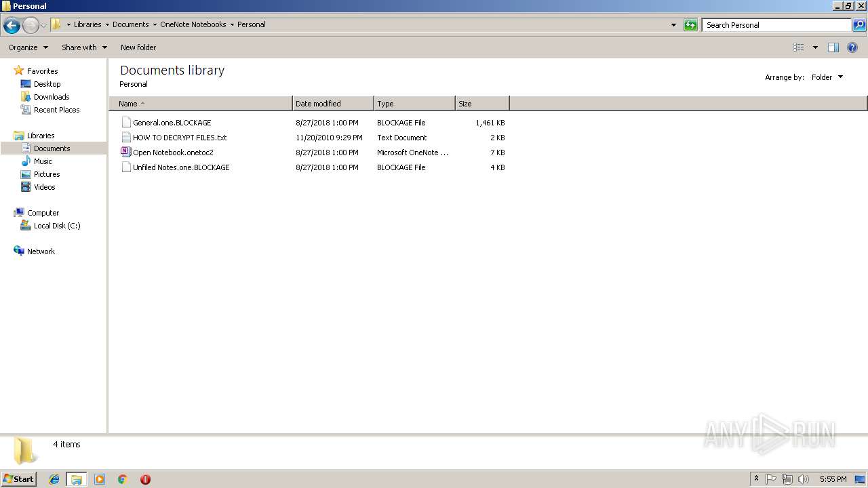Open the Start menu

(x=19, y=479)
